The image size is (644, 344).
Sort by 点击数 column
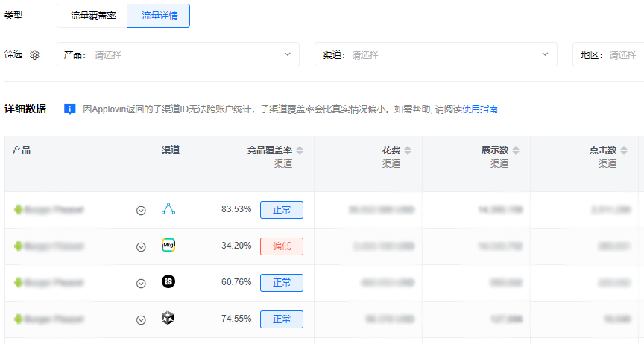point(624,150)
